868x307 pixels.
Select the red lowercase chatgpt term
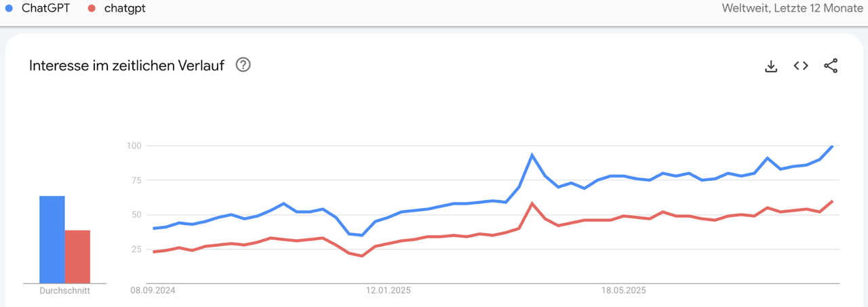pyautogui.click(x=125, y=9)
